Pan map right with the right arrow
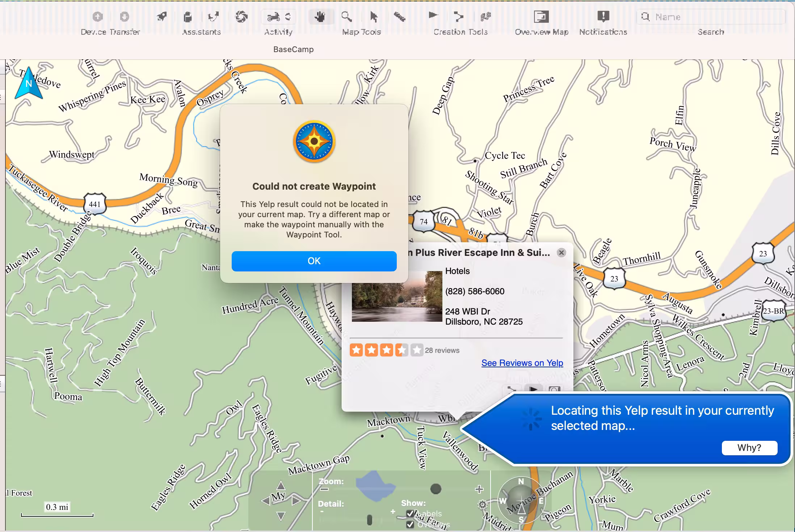The width and height of the screenshot is (795, 532). pyautogui.click(x=296, y=501)
